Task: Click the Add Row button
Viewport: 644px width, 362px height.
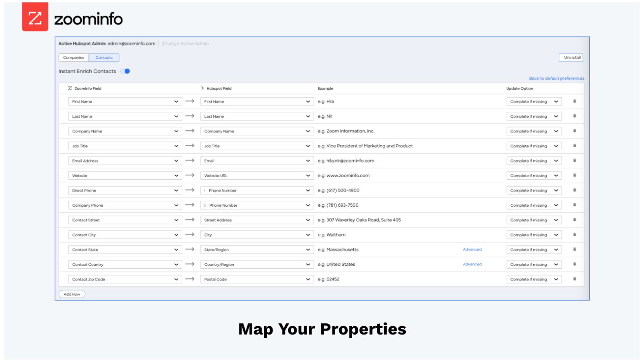Action: point(72,294)
